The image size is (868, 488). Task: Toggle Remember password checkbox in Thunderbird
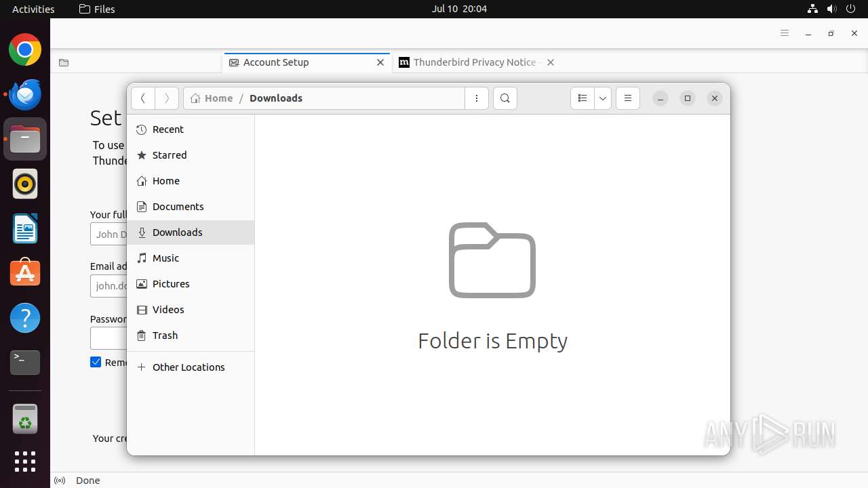click(x=96, y=362)
